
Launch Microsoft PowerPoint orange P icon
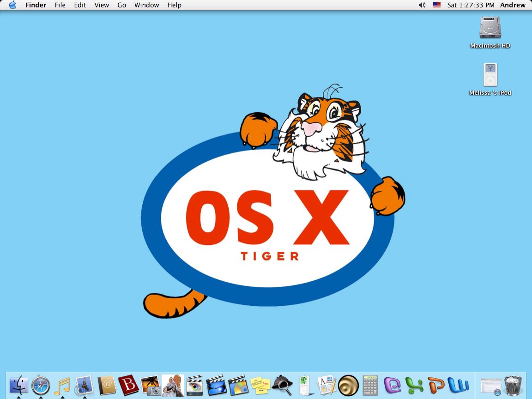click(x=436, y=385)
